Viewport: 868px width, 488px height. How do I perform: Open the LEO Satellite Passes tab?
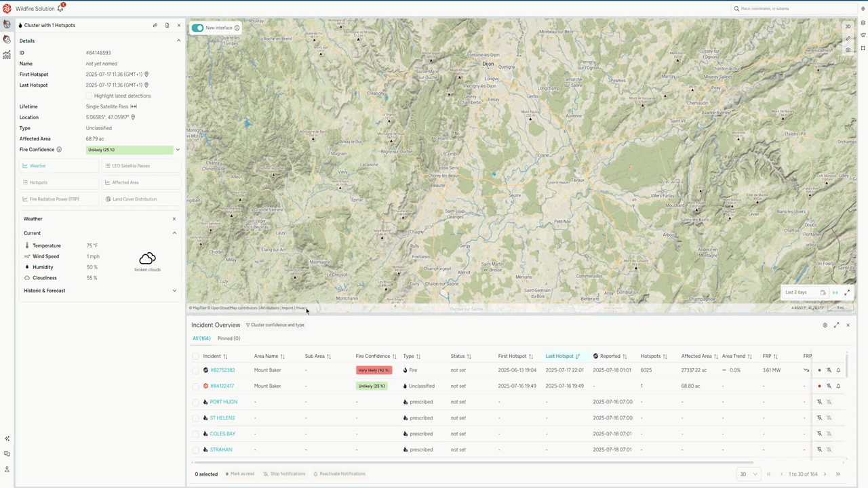click(x=142, y=165)
